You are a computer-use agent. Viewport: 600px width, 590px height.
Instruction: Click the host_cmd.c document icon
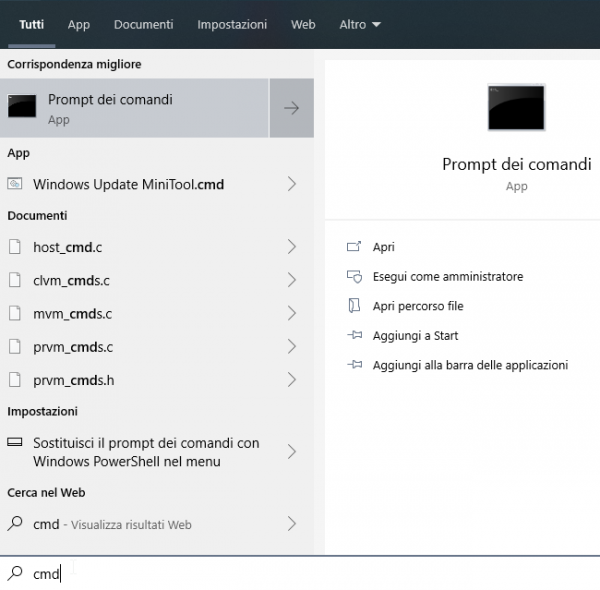coord(15,247)
